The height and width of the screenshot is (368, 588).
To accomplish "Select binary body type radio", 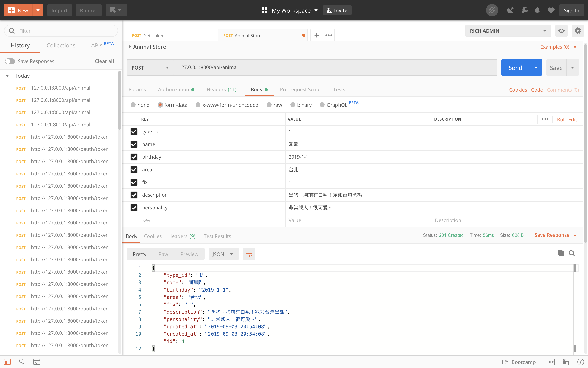I will point(293,105).
